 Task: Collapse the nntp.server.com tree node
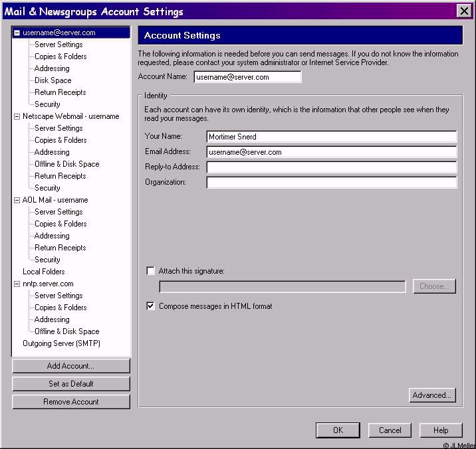[17, 284]
